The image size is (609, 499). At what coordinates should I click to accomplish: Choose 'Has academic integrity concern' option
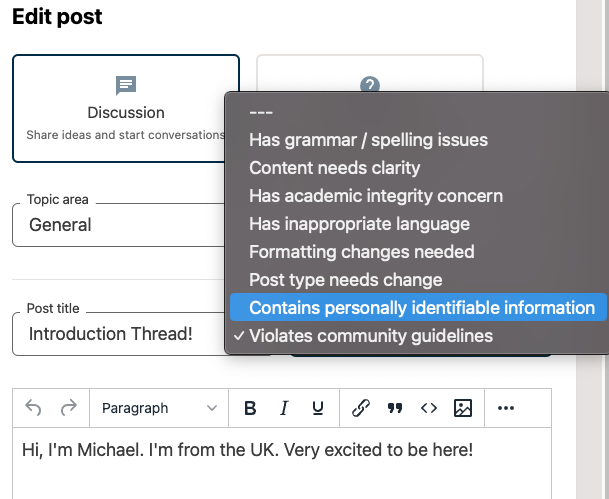[375, 196]
